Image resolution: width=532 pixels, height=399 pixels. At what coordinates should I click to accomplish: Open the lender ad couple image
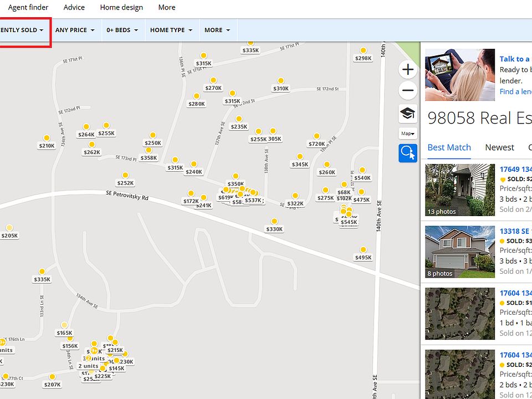click(x=460, y=75)
